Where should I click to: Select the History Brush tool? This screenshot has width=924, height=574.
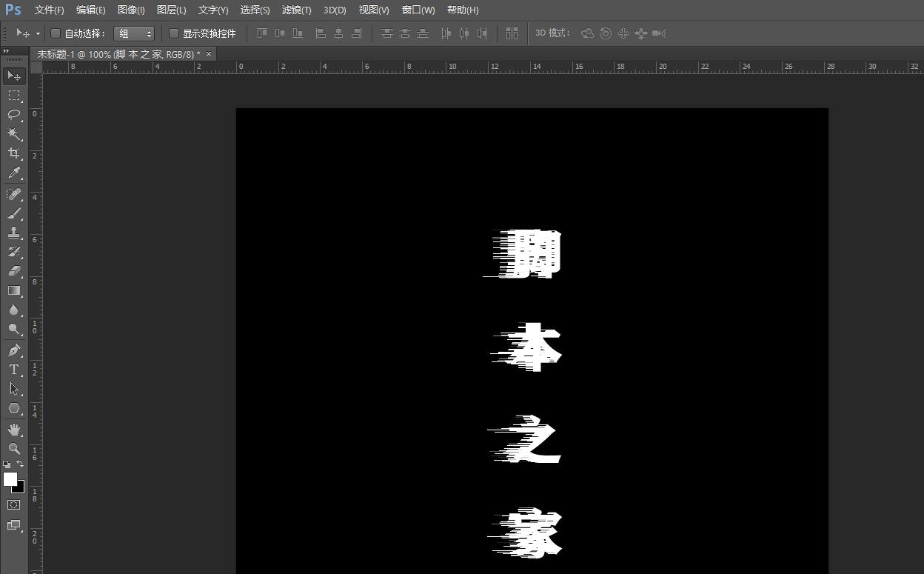click(14, 252)
